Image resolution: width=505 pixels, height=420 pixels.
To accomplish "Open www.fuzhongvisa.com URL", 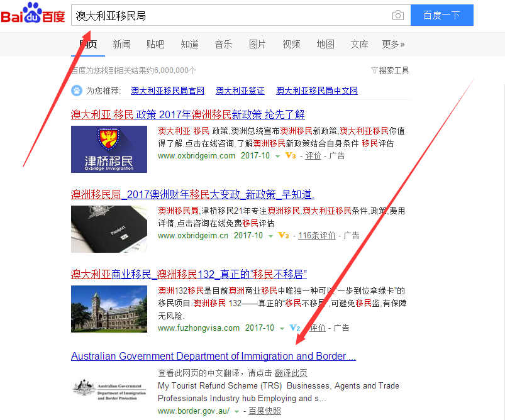I will [x=199, y=328].
